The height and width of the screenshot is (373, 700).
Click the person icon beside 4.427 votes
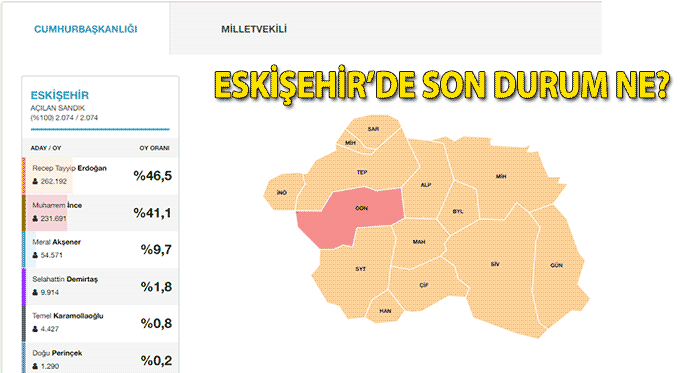click(35, 329)
